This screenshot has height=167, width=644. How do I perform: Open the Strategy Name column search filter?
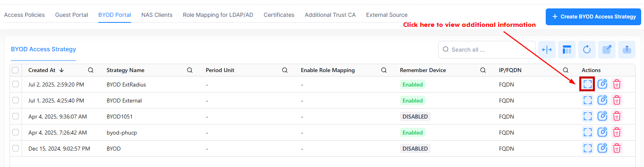(x=190, y=70)
